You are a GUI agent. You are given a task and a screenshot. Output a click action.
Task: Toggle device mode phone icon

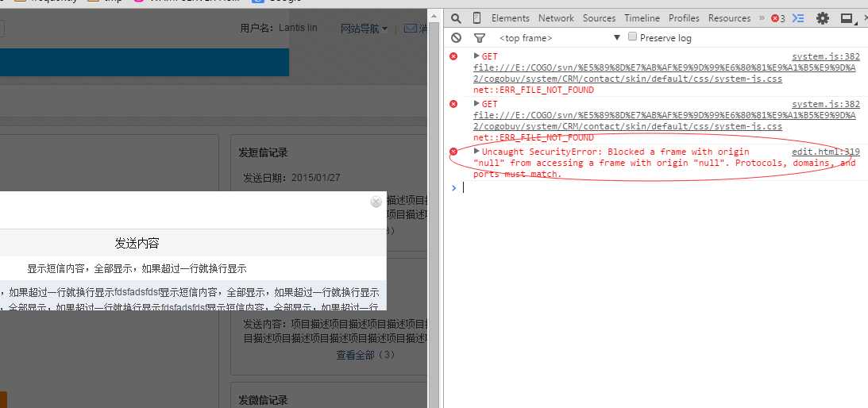pyautogui.click(x=476, y=18)
